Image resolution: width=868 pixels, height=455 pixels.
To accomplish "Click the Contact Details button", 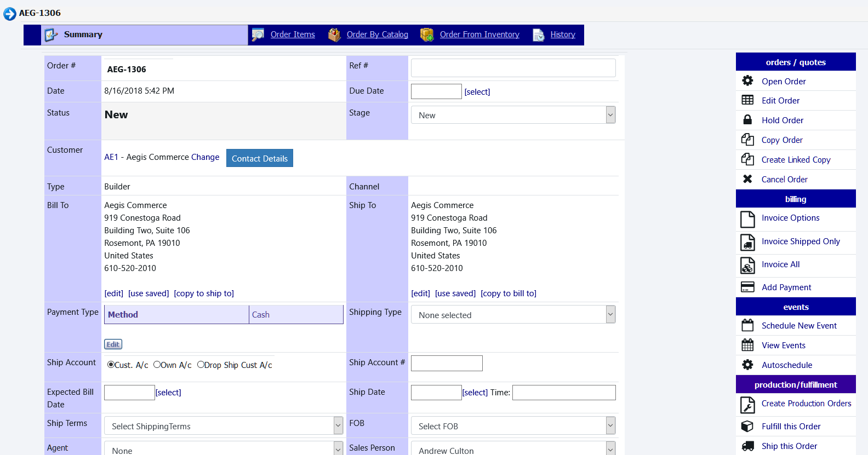I will (x=260, y=158).
